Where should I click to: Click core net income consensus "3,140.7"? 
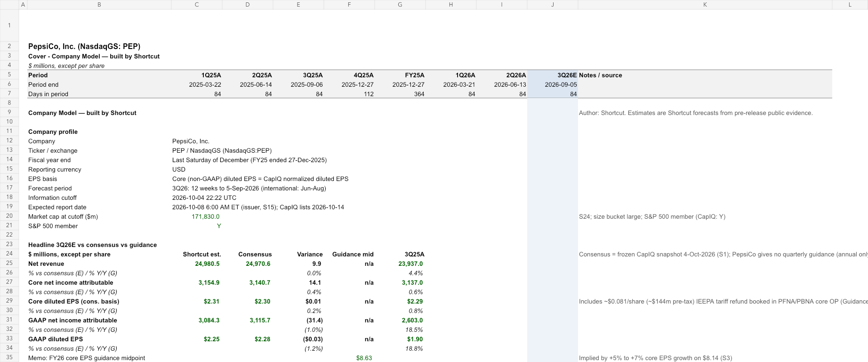(260, 282)
